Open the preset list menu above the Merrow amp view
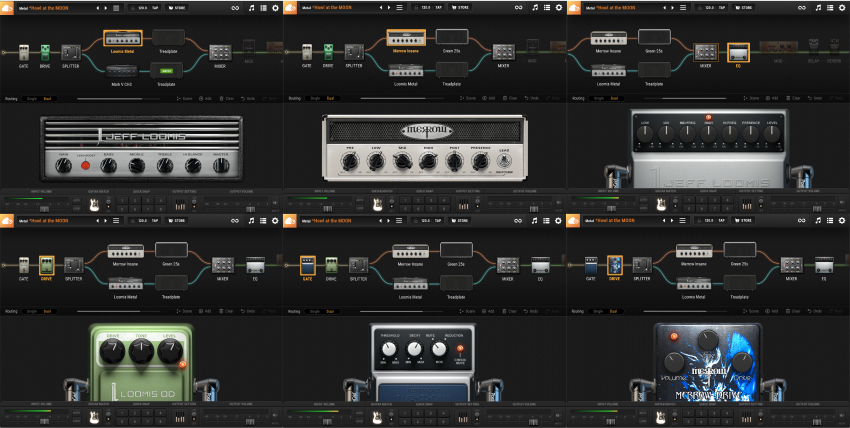Viewport: 850px width, 428px height. 400,7
